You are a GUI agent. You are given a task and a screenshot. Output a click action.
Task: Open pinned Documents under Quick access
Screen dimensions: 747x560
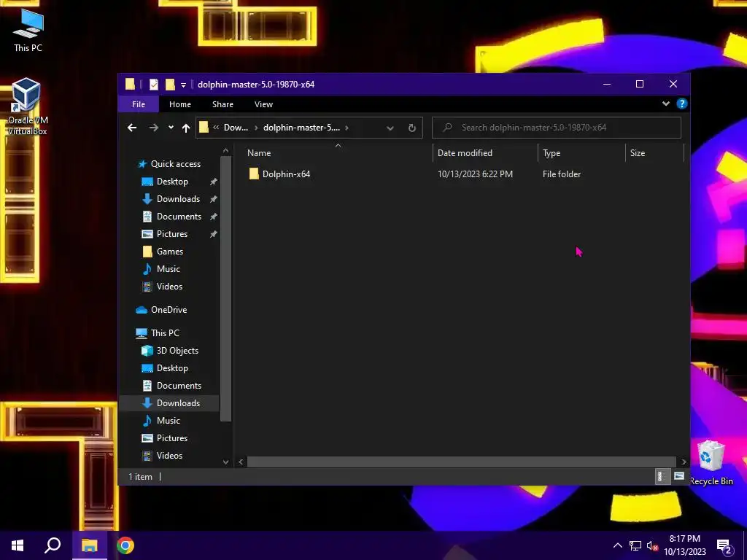pos(179,217)
